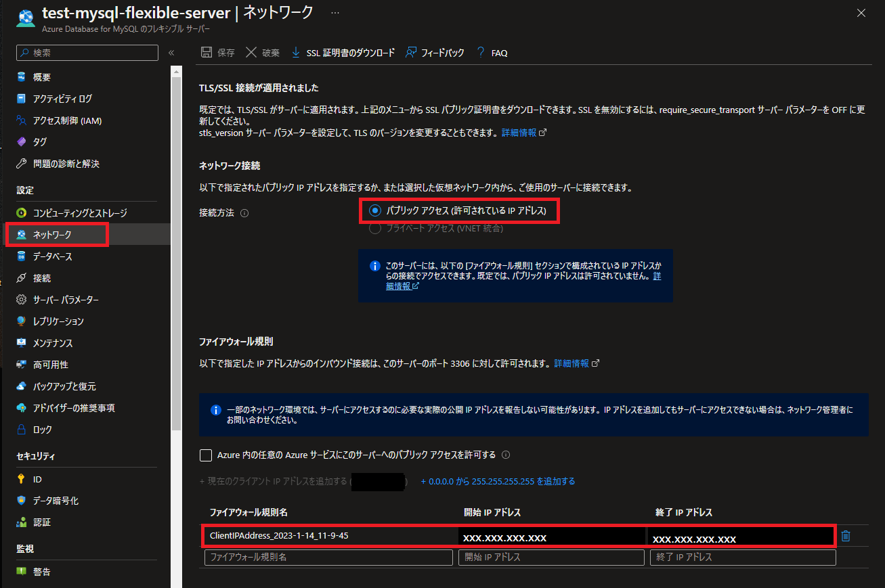Click 開始 IP アドレス column header
This screenshot has height=588, width=885.
coord(492,513)
